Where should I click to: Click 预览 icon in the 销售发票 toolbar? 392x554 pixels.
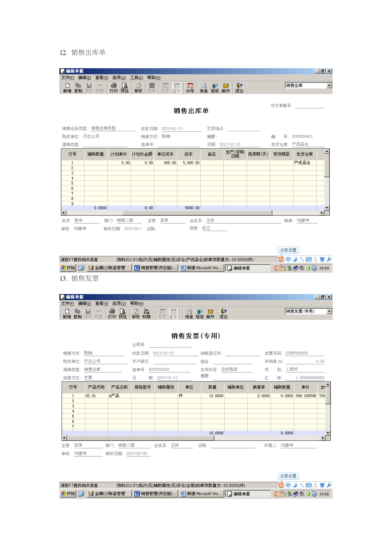click(x=123, y=314)
